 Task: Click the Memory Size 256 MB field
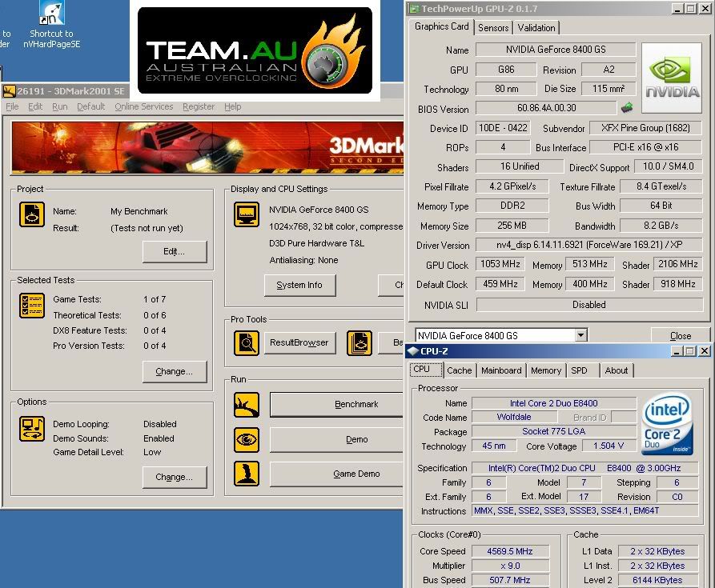[x=512, y=225]
